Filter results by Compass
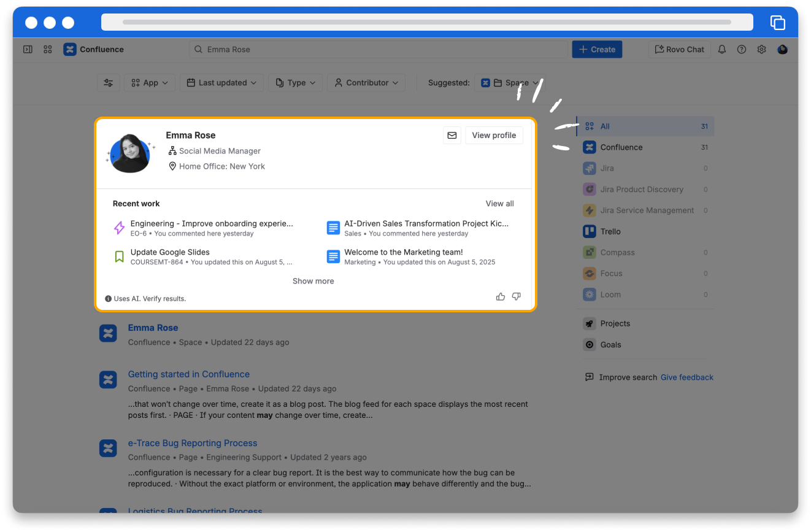The width and height of the screenshot is (811, 532). pyautogui.click(x=645, y=252)
